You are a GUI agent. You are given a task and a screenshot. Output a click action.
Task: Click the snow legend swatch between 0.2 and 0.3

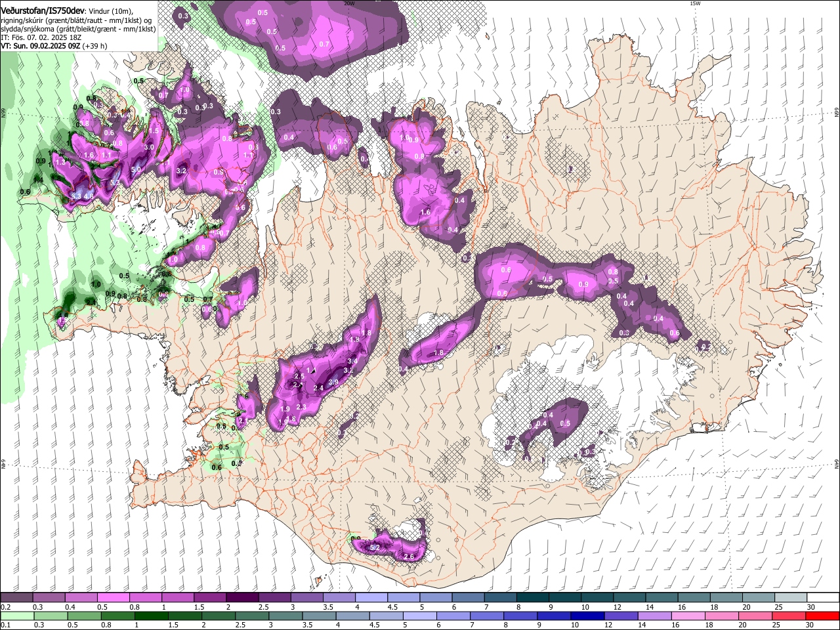[x=16, y=598]
